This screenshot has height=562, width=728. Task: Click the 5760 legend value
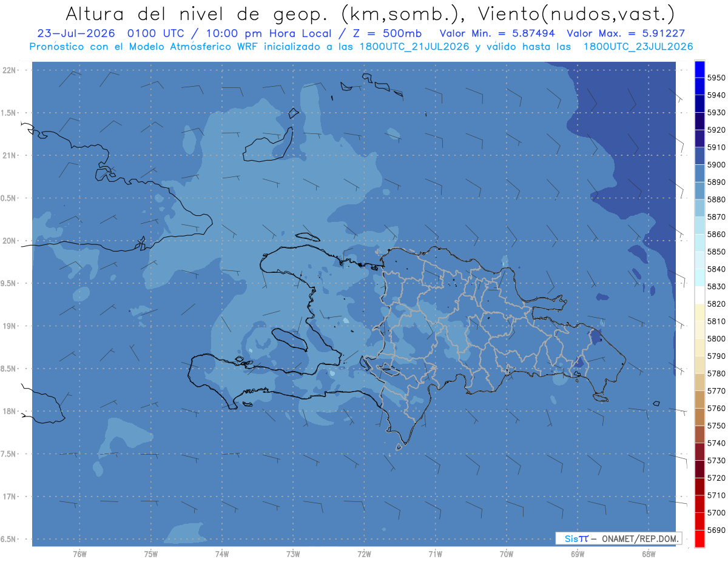[716, 408]
